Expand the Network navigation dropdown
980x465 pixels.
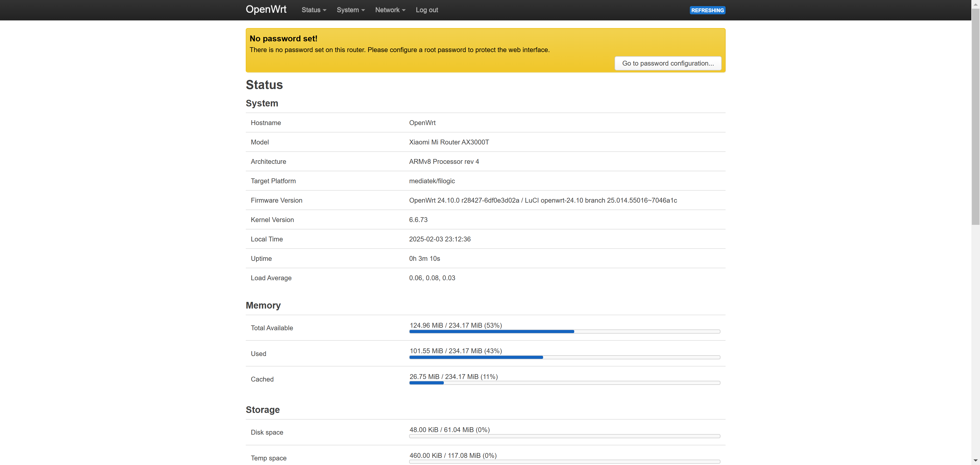390,10
